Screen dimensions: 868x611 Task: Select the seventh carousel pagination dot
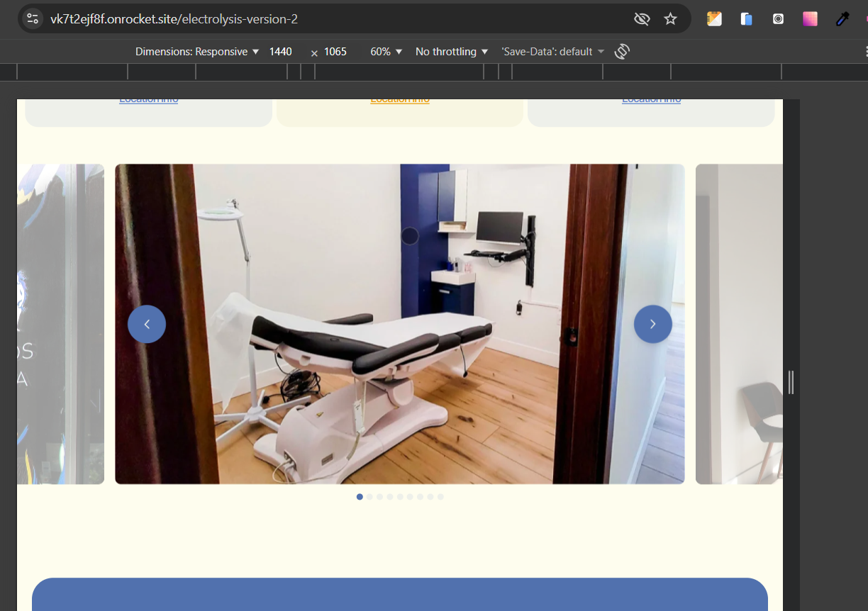[420, 497]
